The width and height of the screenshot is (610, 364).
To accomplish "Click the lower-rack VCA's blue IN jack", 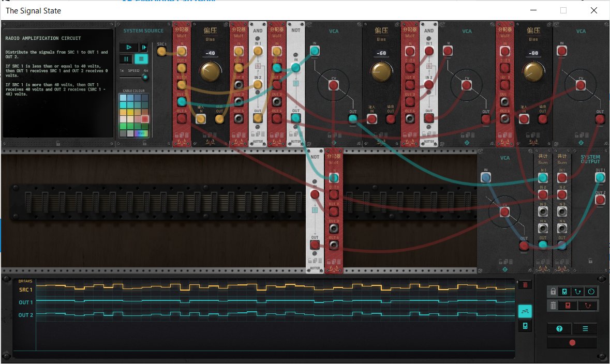I will (x=485, y=178).
